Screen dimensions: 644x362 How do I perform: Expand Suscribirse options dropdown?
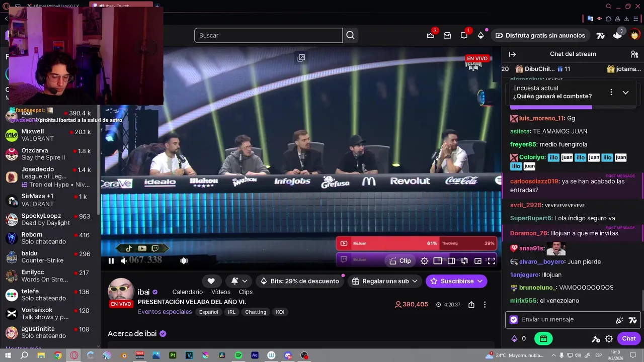pos(480,281)
